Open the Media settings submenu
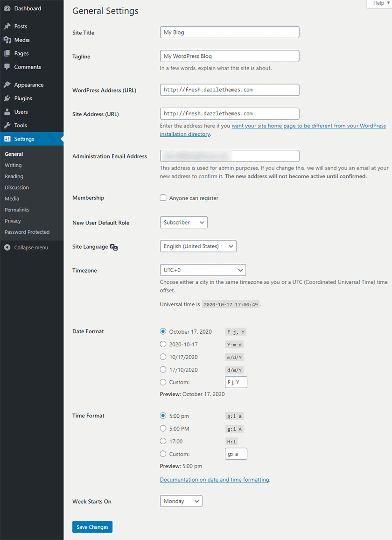Viewport: 392px width, 540px height. pos(12,199)
